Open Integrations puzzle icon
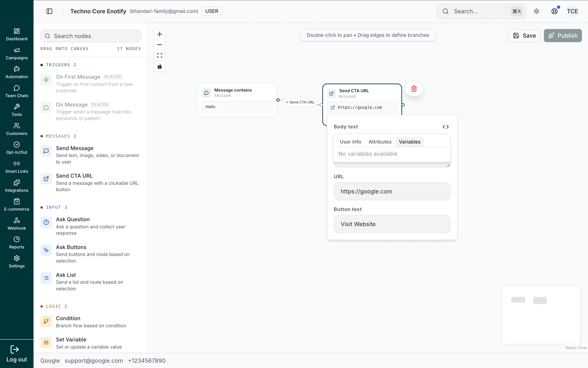Screen dimensions: 588x368 point(17,182)
